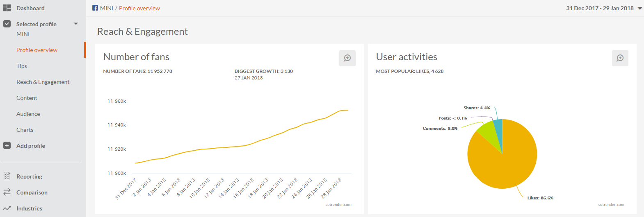644x217 pixels.
Task: Open the 31 Dec 2017 - 29 Jan 2018 date picker
Action: coord(600,8)
